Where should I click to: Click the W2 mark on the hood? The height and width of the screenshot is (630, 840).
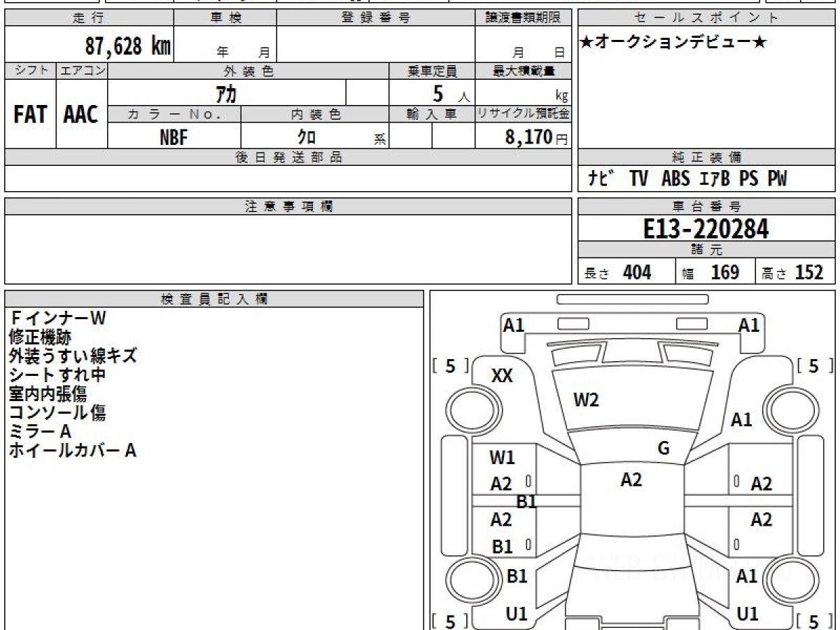586,400
